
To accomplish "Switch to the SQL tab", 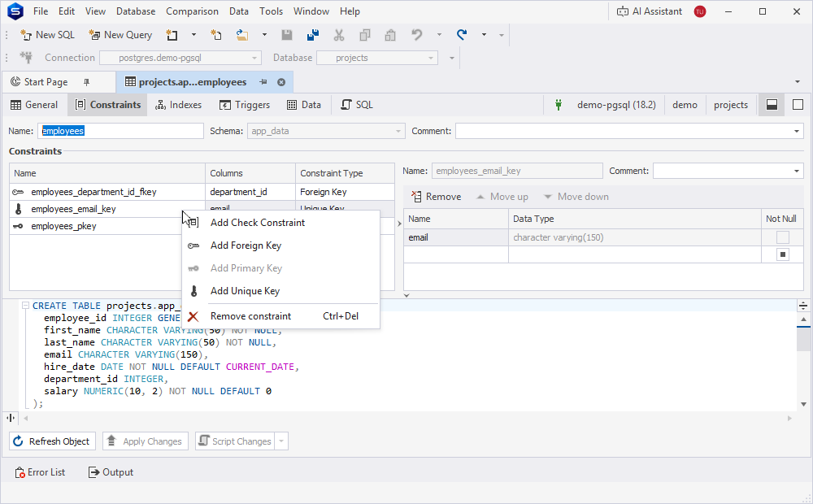I will click(x=357, y=105).
